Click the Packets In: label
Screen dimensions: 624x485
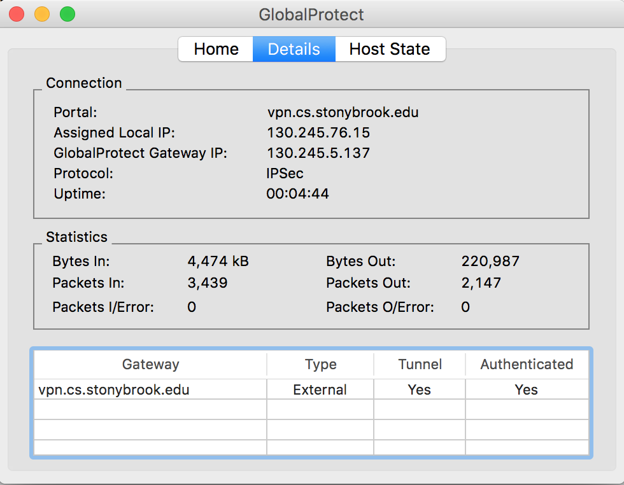click(x=88, y=283)
